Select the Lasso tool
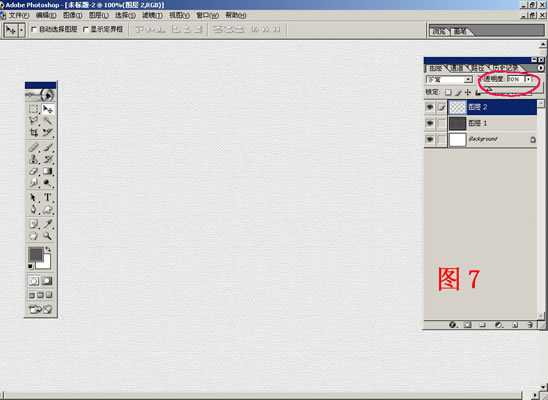The image size is (548, 400). coord(34,121)
